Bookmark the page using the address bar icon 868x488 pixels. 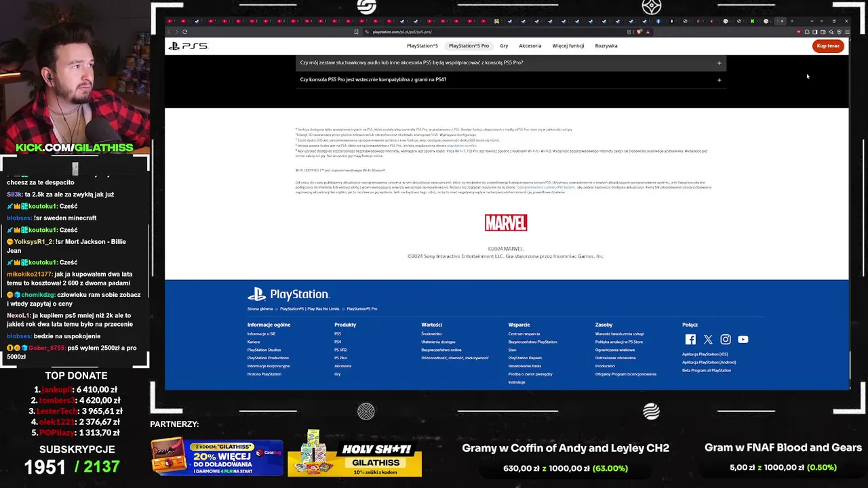(x=356, y=32)
